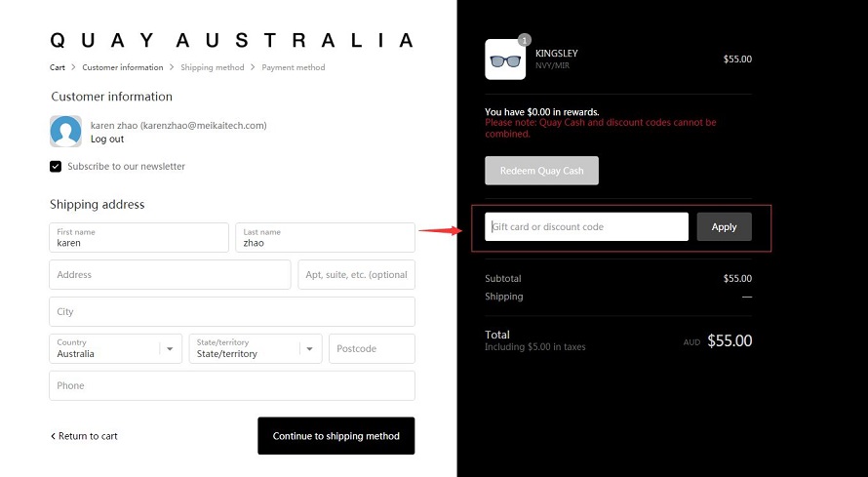Click the Quay Australia logo
868x477 pixels.
232,40
